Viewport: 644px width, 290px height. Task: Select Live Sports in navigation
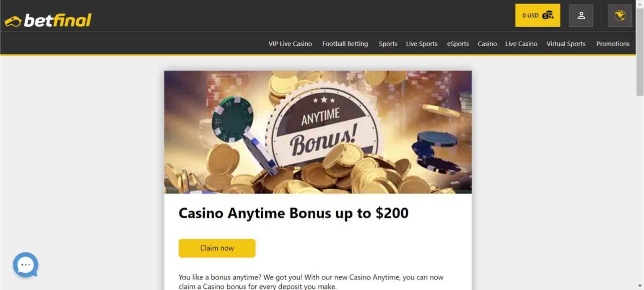click(422, 44)
